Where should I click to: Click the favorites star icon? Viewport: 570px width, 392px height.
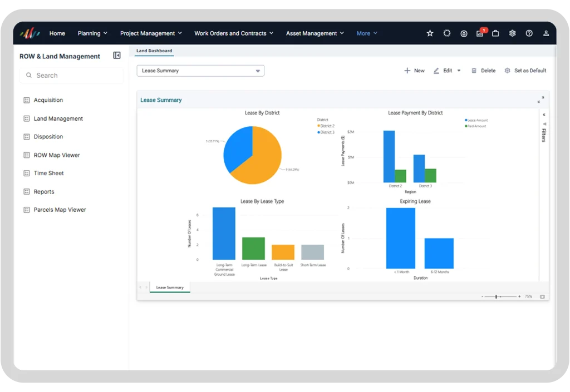(430, 33)
